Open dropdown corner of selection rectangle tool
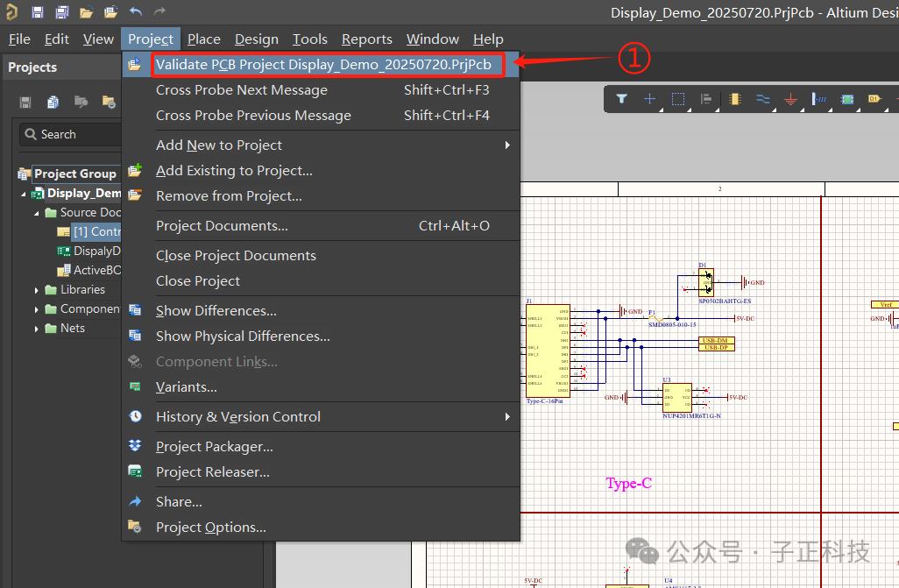 [x=690, y=110]
